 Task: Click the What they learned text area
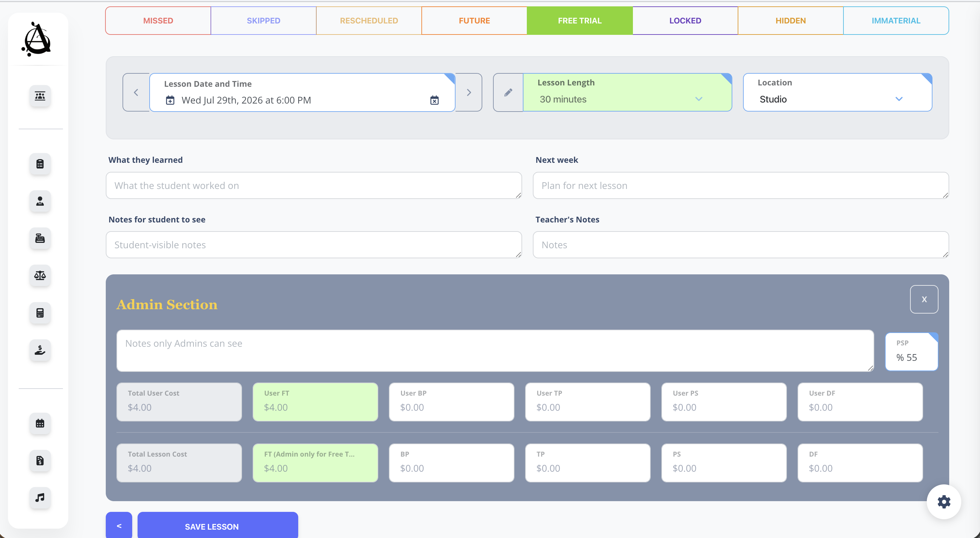point(314,186)
